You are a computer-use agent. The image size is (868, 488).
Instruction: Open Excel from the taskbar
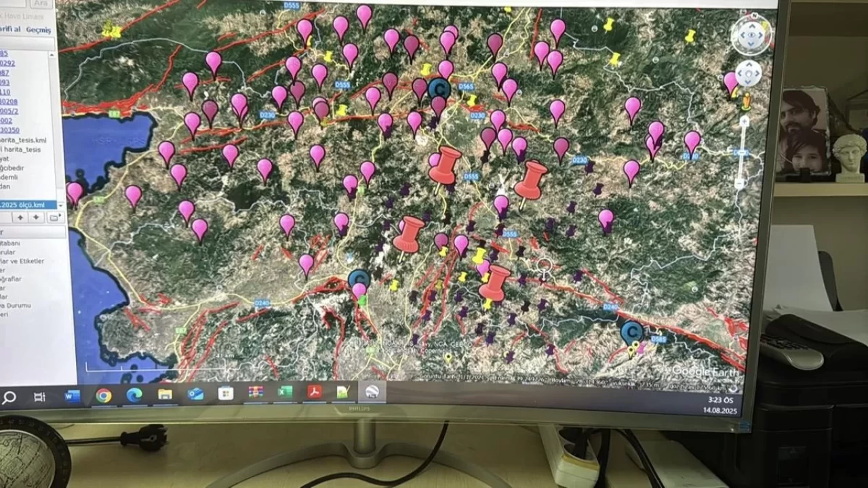(x=285, y=392)
